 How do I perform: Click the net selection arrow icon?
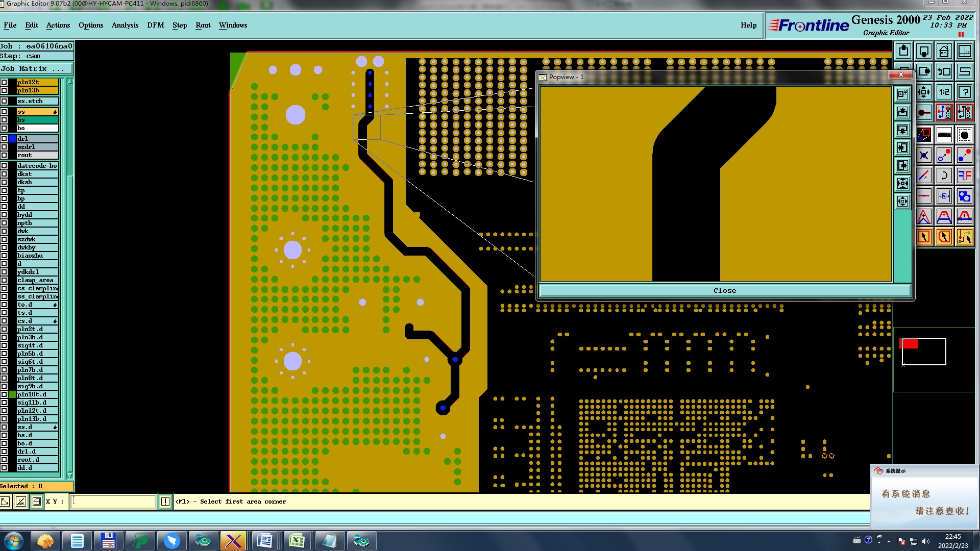964,237
